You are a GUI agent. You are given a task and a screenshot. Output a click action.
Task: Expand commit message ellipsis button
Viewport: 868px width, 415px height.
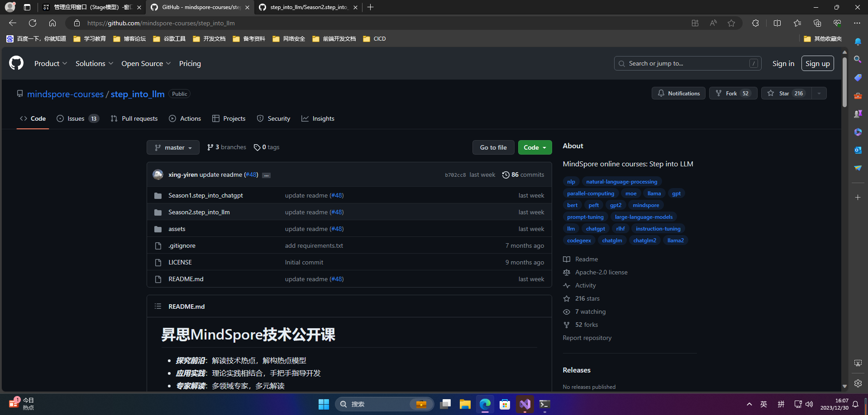point(267,175)
